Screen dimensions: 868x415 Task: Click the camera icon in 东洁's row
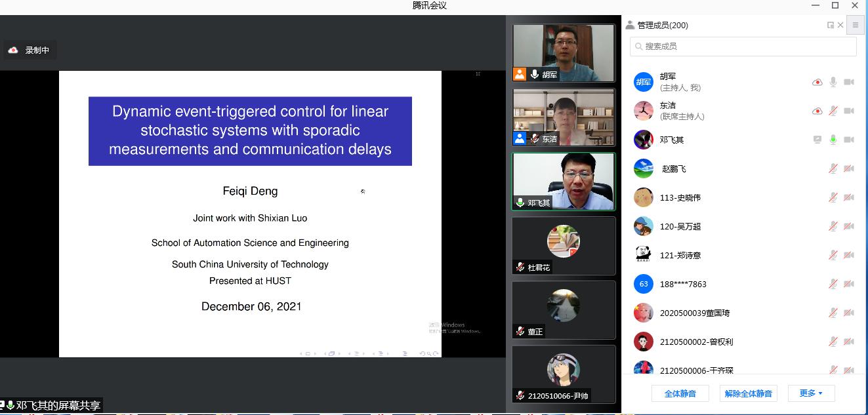pos(848,111)
